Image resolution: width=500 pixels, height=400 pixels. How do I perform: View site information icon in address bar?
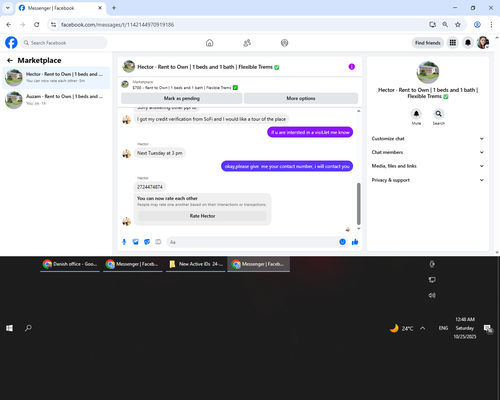point(53,25)
